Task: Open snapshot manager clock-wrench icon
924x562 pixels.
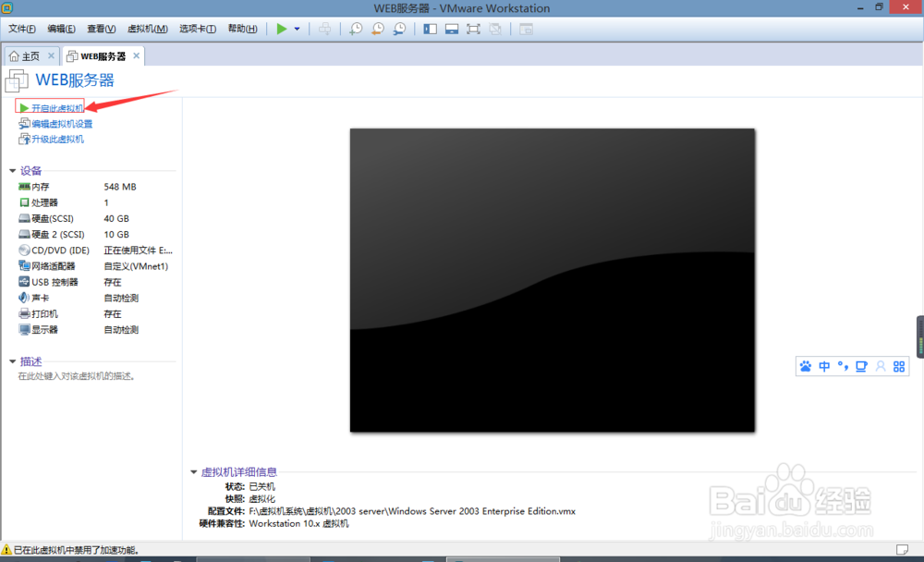Action: 399,29
